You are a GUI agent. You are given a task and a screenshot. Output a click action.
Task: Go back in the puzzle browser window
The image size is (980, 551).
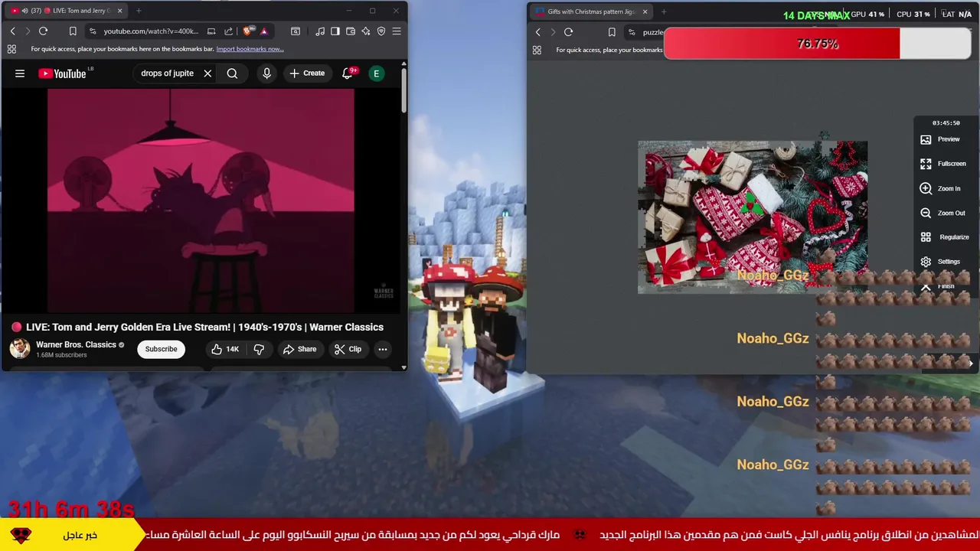pos(538,32)
